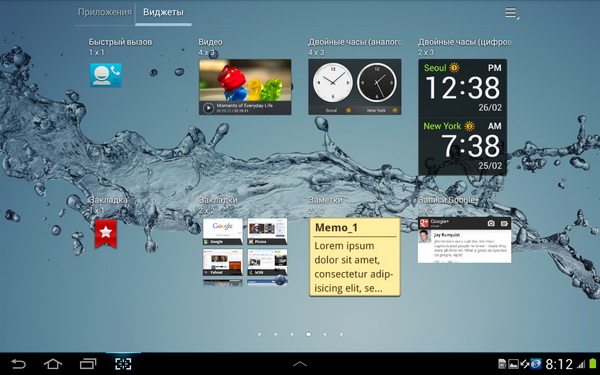
Task: Expand the mini apps tray up-arrow
Action: point(300,364)
